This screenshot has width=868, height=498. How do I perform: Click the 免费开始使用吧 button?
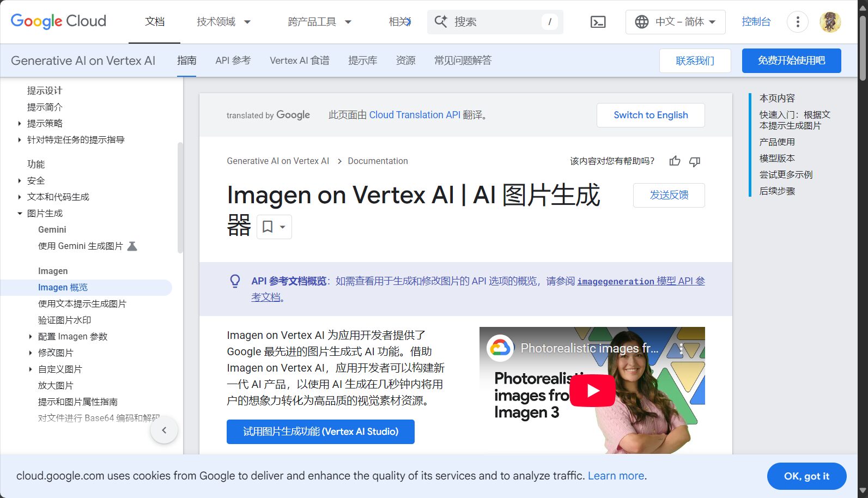(x=792, y=60)
